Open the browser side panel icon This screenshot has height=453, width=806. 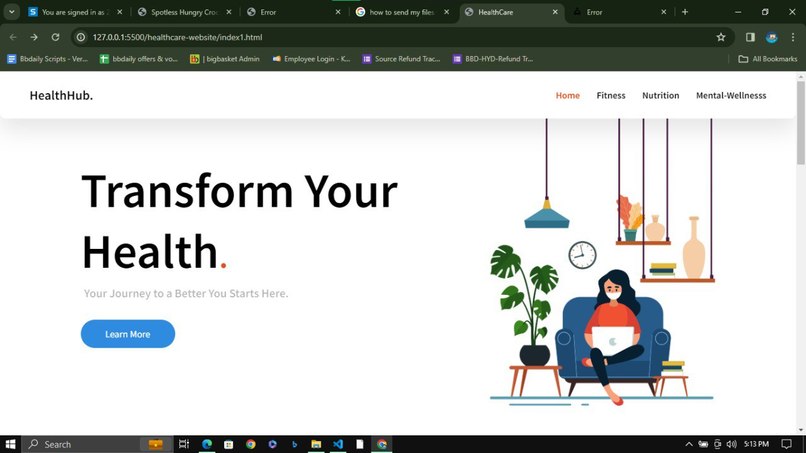click(750, 37)
